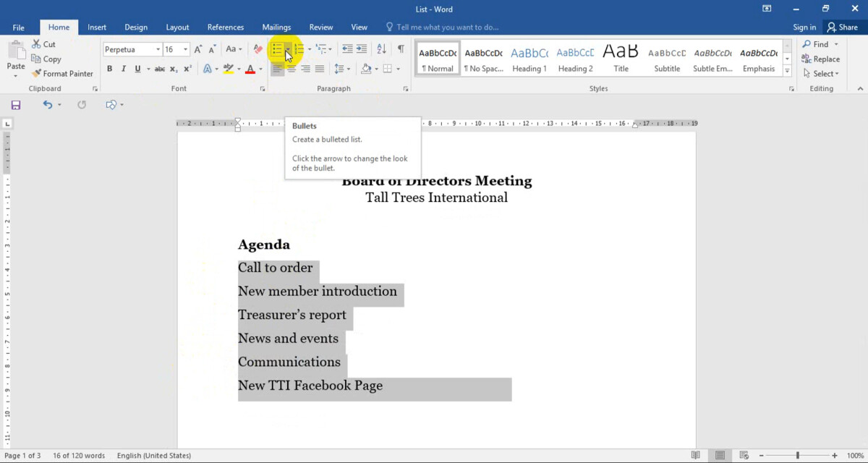The width and height of the screenshot is (868, 463).
Task: Click the Save icon in quick access toolbar
Action: [x=16, y=105]
